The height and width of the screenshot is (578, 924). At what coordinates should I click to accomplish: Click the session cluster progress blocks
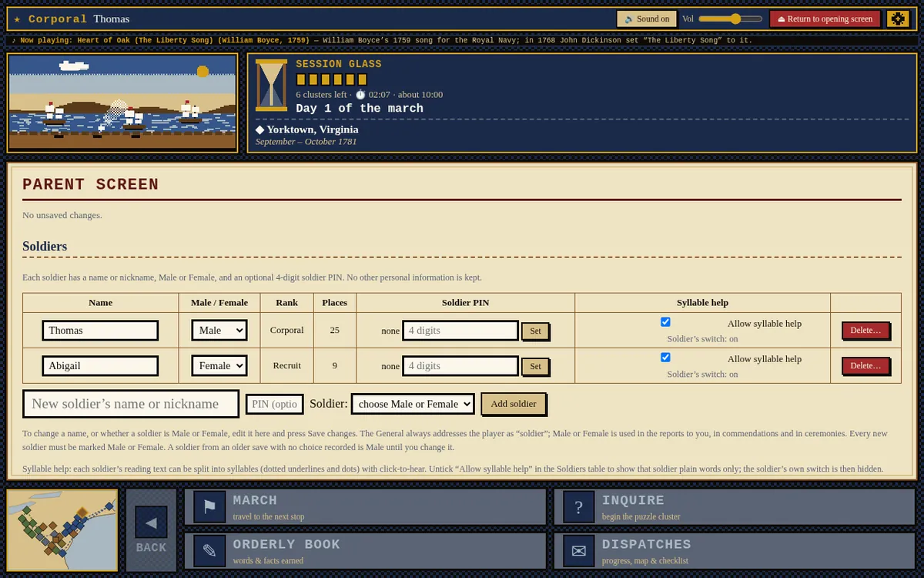pos(332,79)
